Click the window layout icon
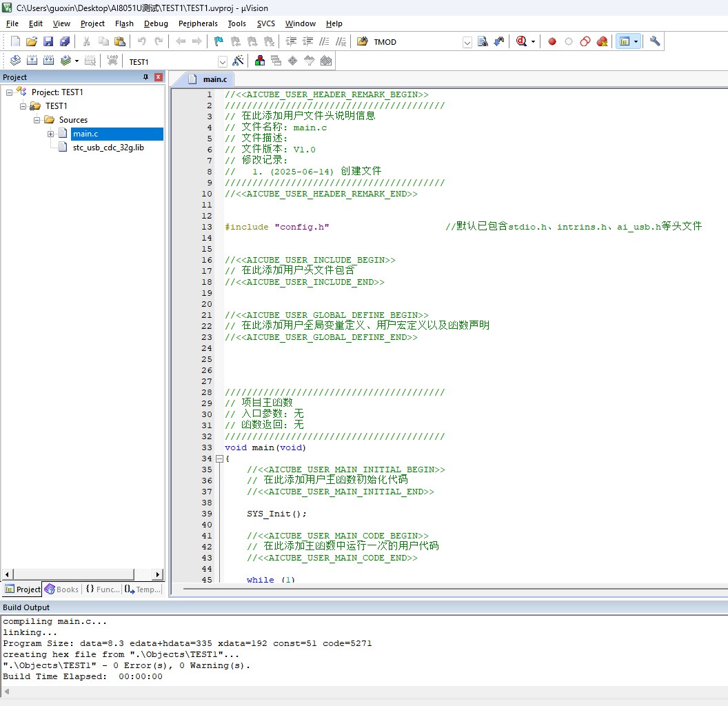This screenshot has width=728, height=706. [x=625, y=42]
